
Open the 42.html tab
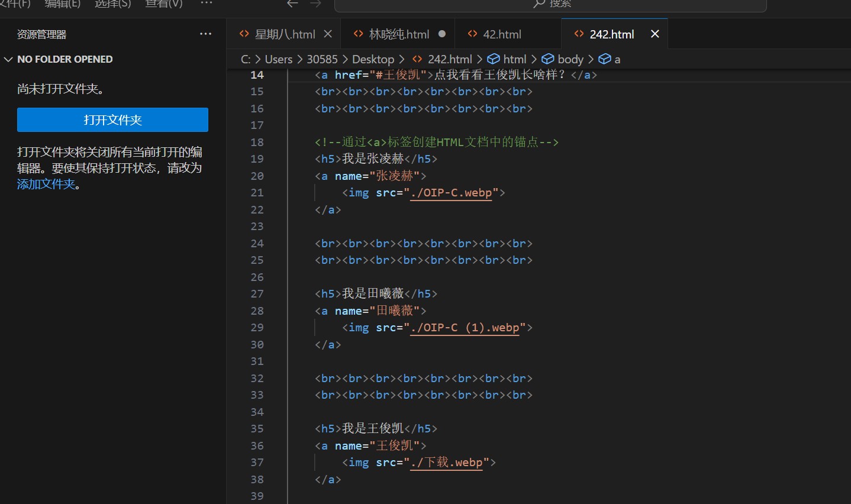click(502, 34)
